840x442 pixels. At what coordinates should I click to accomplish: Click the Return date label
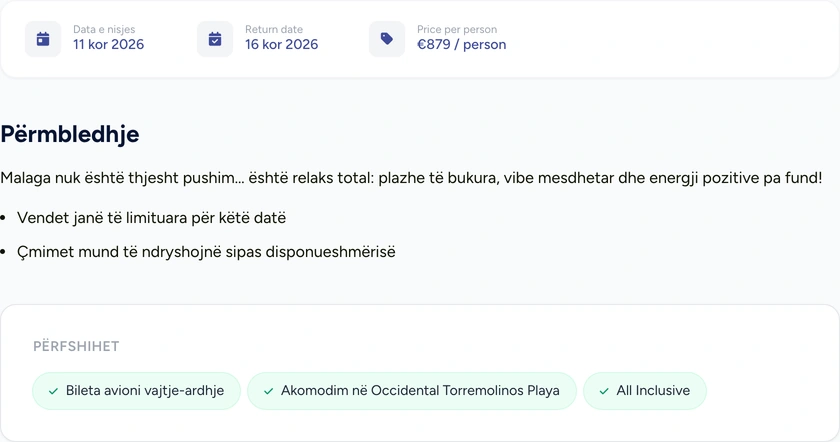click(x=274, y=29)
